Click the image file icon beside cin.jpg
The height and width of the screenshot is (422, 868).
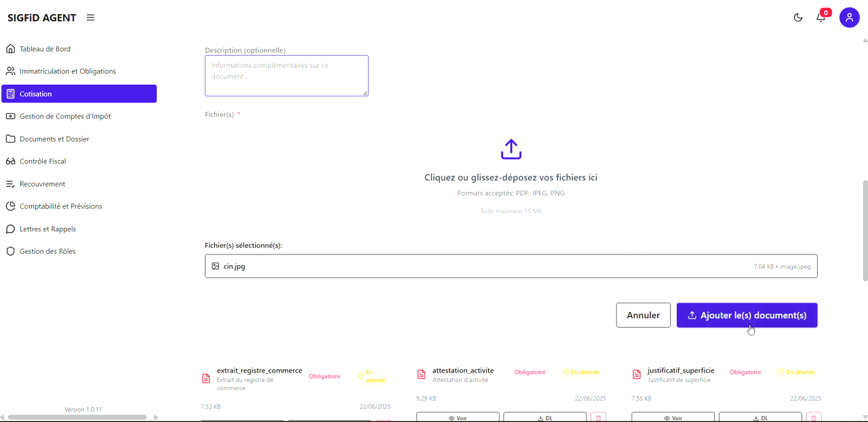click(216, 267)
